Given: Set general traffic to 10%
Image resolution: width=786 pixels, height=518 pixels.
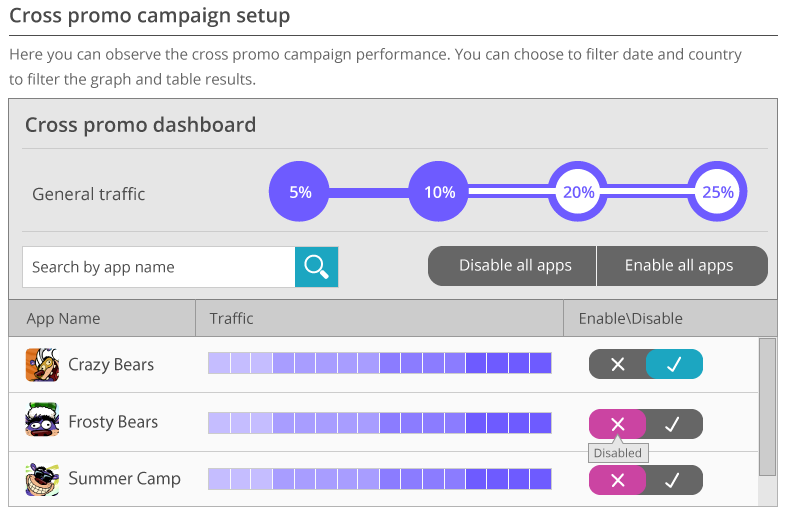Looking at the screenshot, I should point(439,192).
